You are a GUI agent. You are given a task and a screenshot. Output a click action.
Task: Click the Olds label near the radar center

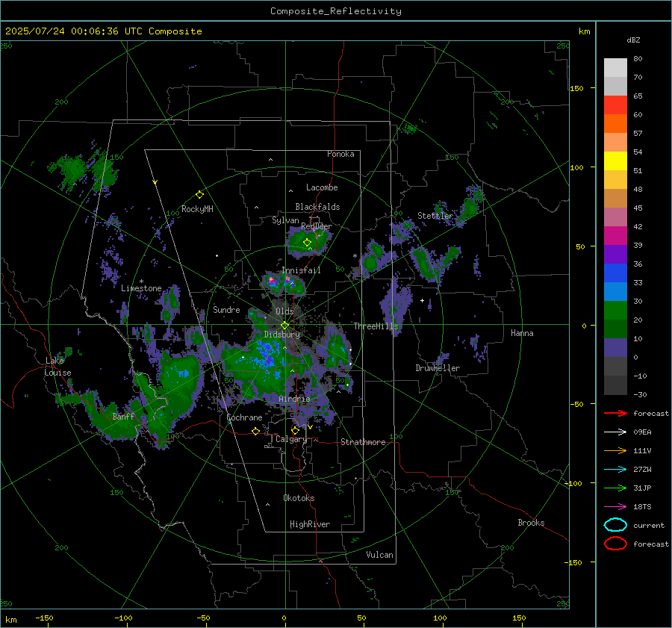pyautogui.click(x=284, y=311)
